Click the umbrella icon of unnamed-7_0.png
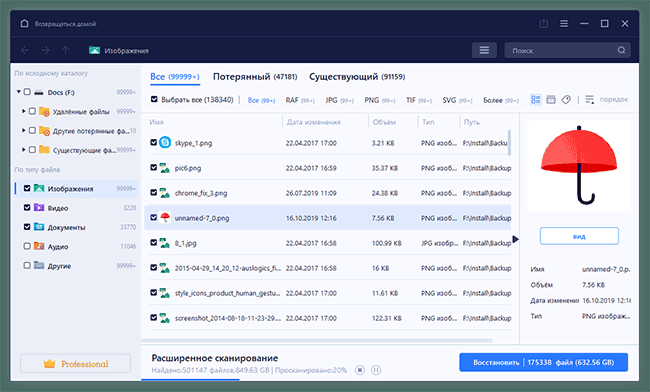This screenshot has width=650, height=392. (x=165, y=217)
